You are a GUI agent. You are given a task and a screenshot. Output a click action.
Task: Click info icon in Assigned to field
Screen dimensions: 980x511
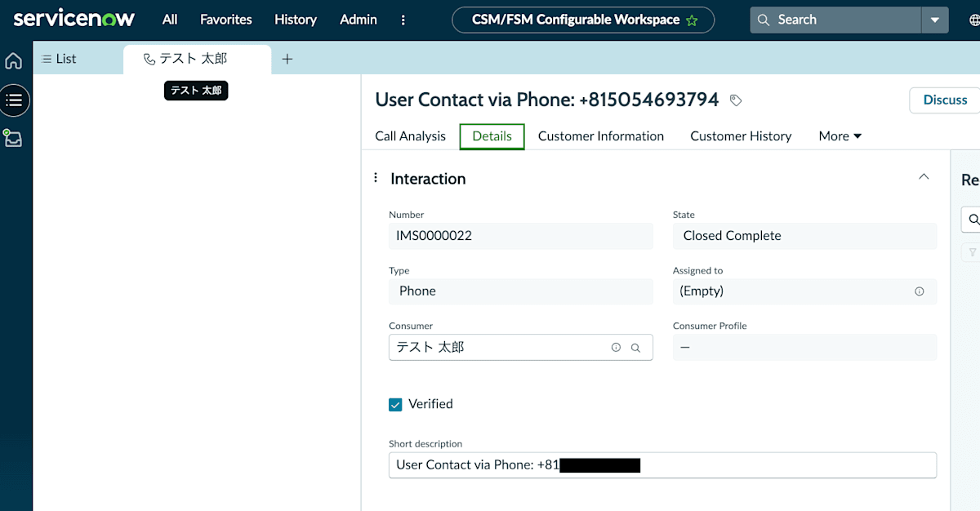click(920, 291)
